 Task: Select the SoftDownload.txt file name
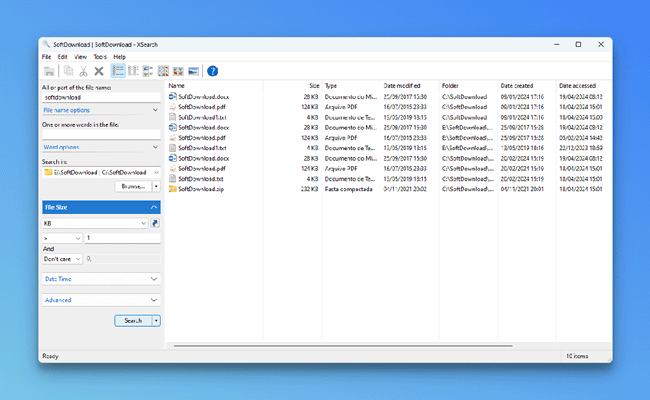[x=201, y=179]
